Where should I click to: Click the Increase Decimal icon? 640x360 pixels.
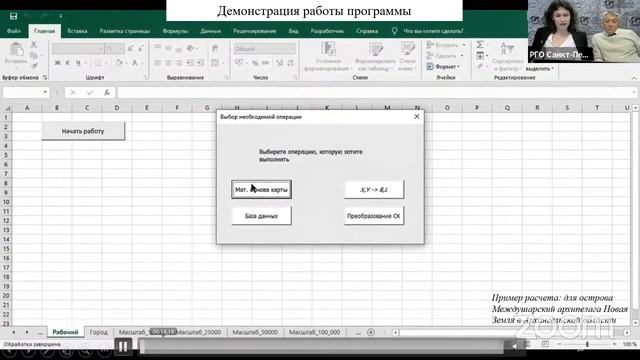[280, 63]
